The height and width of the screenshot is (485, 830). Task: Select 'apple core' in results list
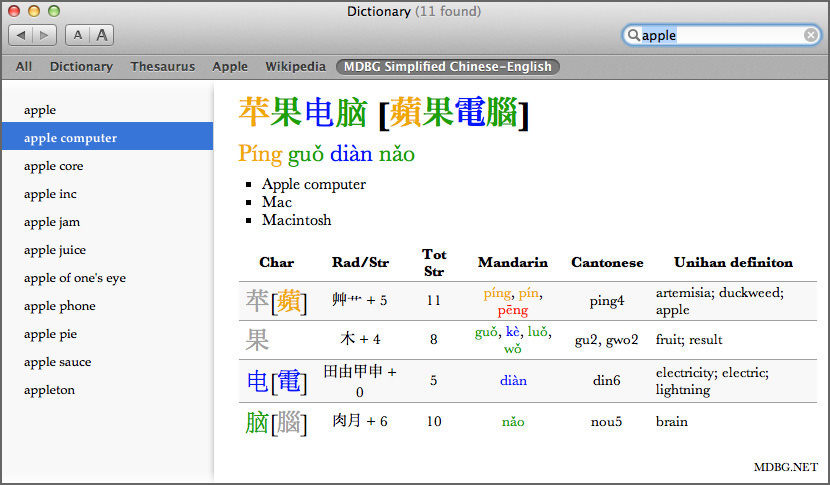(x=107, y=166)
